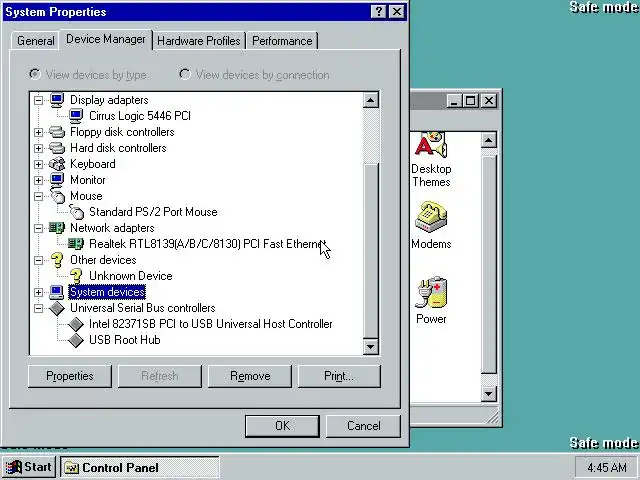The width and height of the screenshot is (640, 480).
Task: Click the Display adapters monitor icon
Action: tap(57, 100)
